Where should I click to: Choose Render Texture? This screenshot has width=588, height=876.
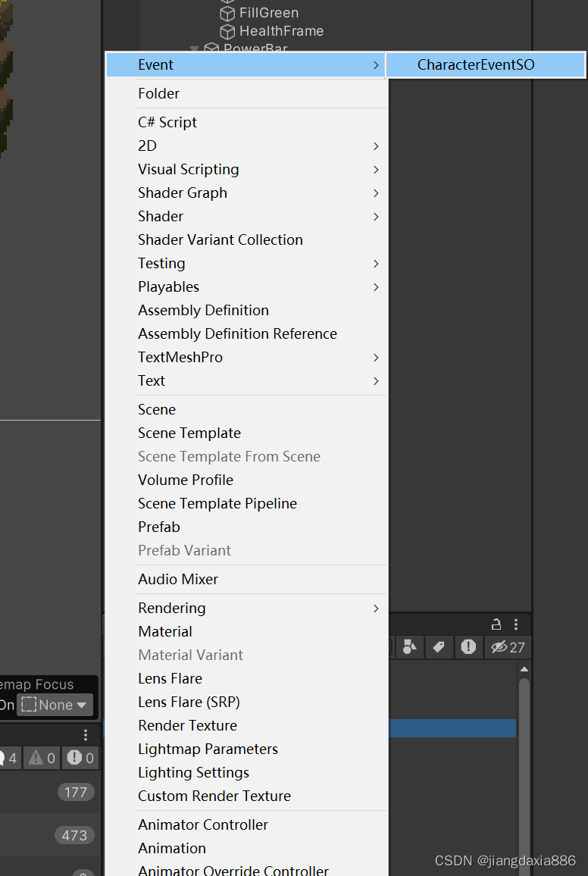[246, 725]
